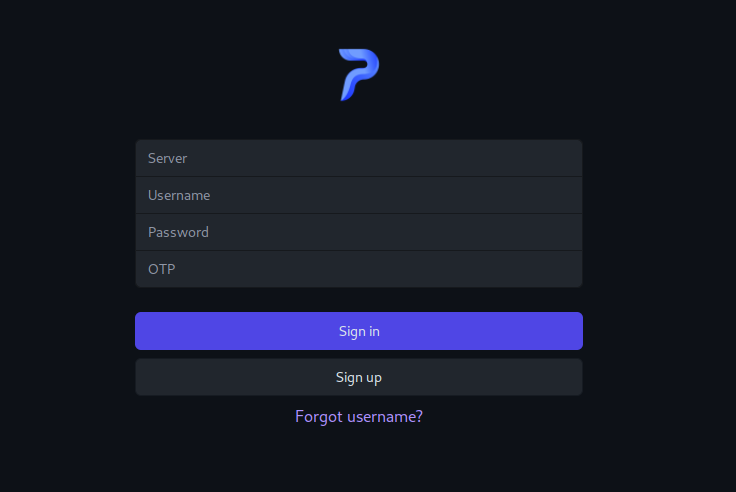Select the app logo above the form
This screenshot has height=492, width=736.
pos(359,75)
